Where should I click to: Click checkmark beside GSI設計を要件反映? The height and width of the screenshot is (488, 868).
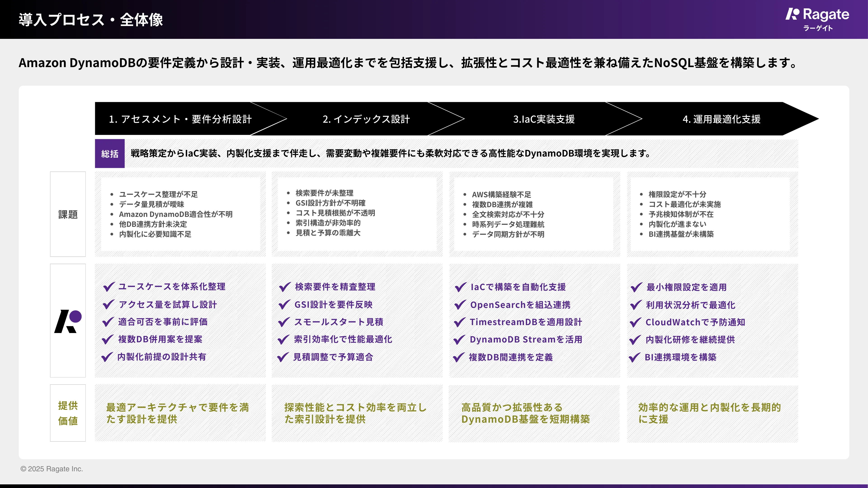[x=284, y=305]
